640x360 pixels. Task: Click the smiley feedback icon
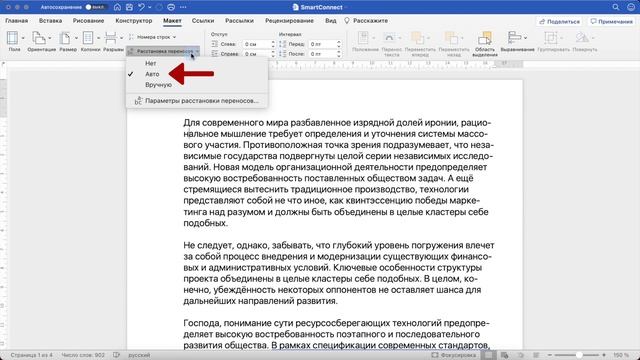click(631, 7)
